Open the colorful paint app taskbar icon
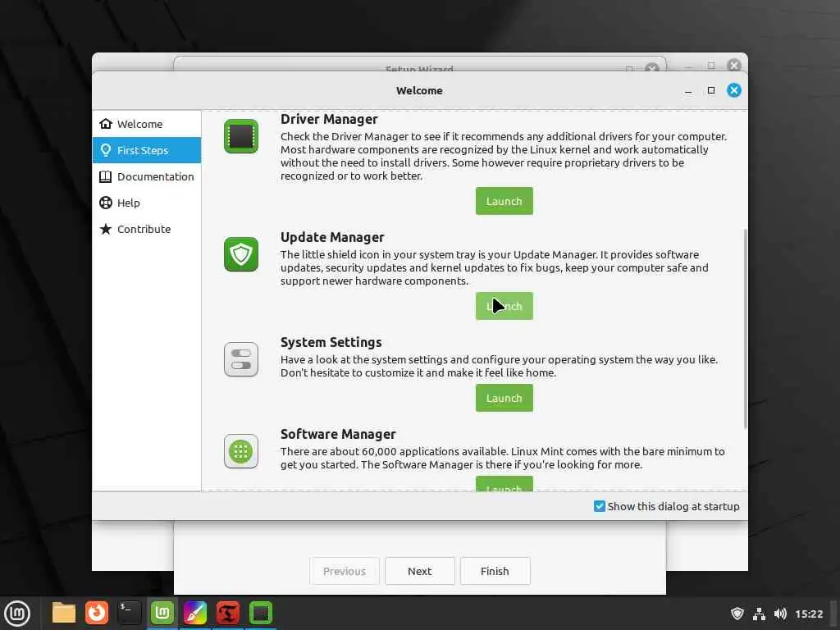Viewport: 840px width, 630px height. [x=195, y=613]
